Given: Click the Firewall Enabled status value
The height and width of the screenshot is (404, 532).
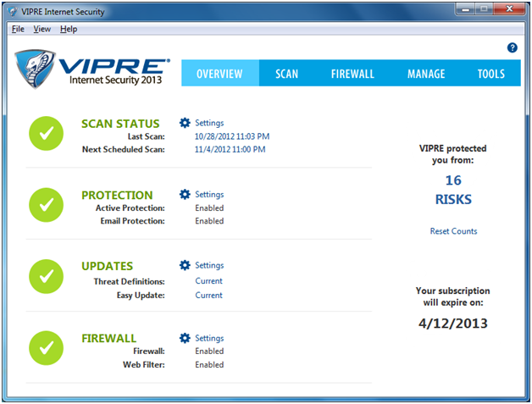Looking at the screenshot, I should coord(209,351).
